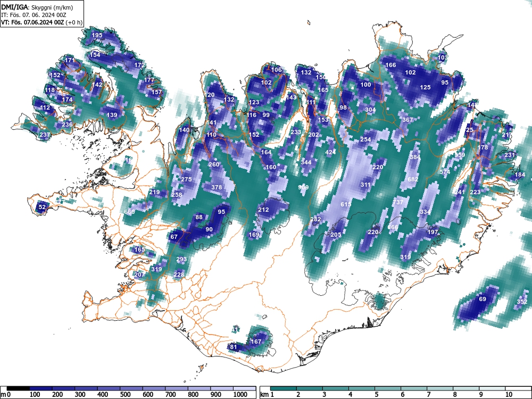Click the white legend segment above km 10
532x399 pixels.
pyautogui.click(x=518, y=388)
